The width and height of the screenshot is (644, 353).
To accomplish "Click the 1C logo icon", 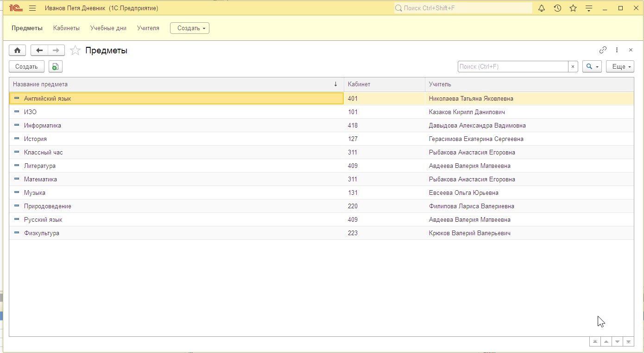I will tap(16, 8).
